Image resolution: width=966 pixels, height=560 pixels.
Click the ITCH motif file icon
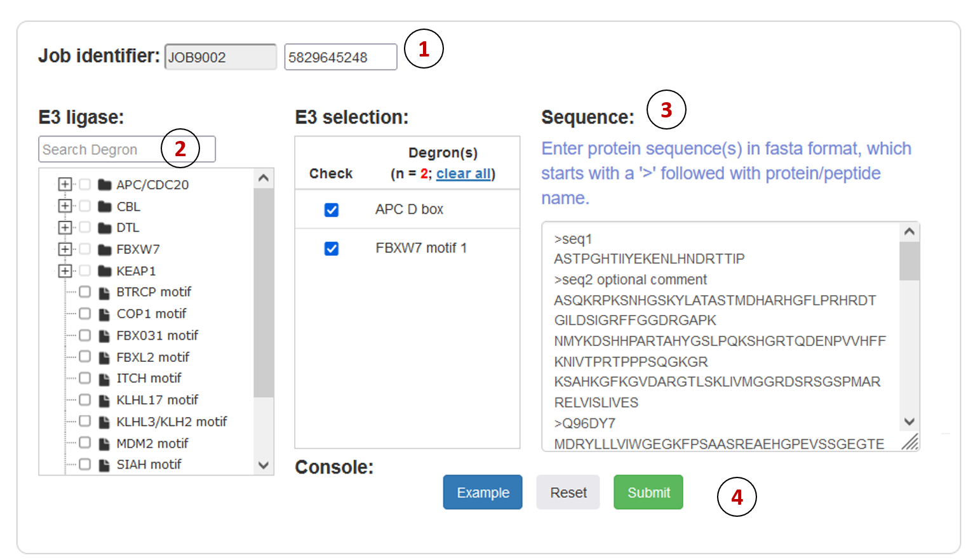click(x=105, y=378)
